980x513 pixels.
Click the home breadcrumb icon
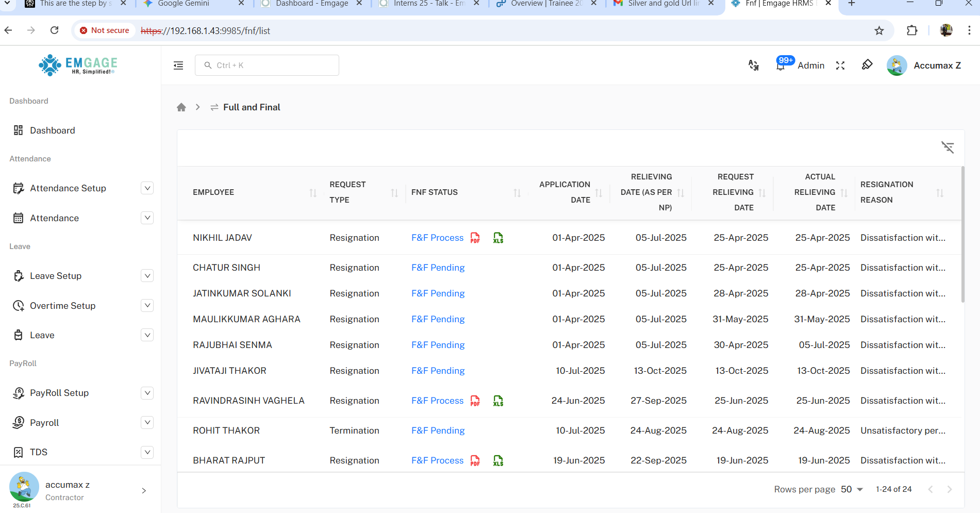coord(181,107)
